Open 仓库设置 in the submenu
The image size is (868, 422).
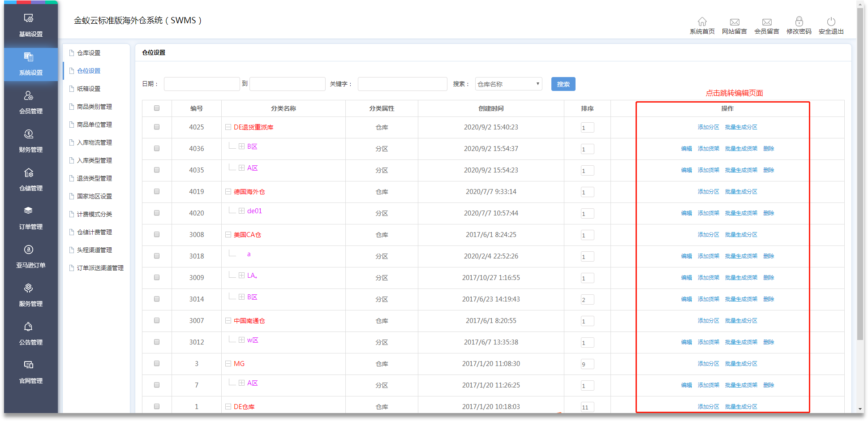pyautogui.click(x=89, y=53)
